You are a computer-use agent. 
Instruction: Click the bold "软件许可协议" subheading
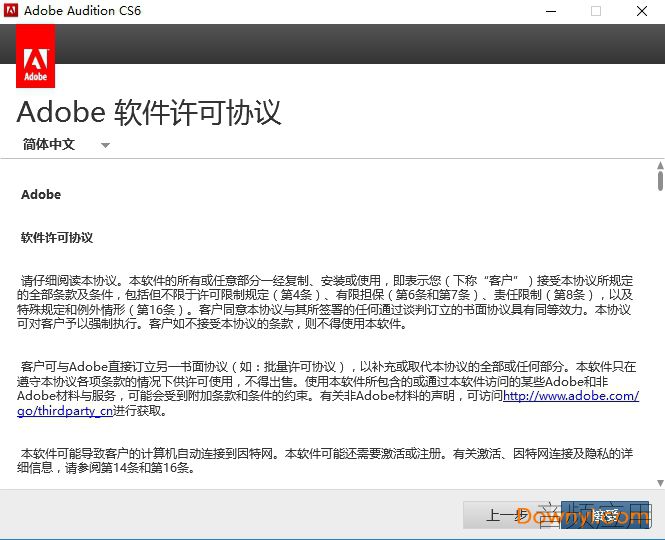coord(57,238)
